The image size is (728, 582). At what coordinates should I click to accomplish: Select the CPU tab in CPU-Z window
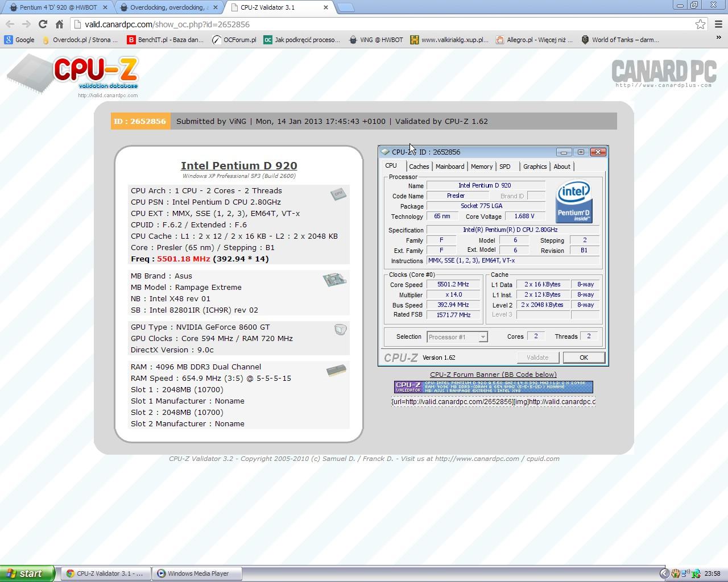(391, 166)
